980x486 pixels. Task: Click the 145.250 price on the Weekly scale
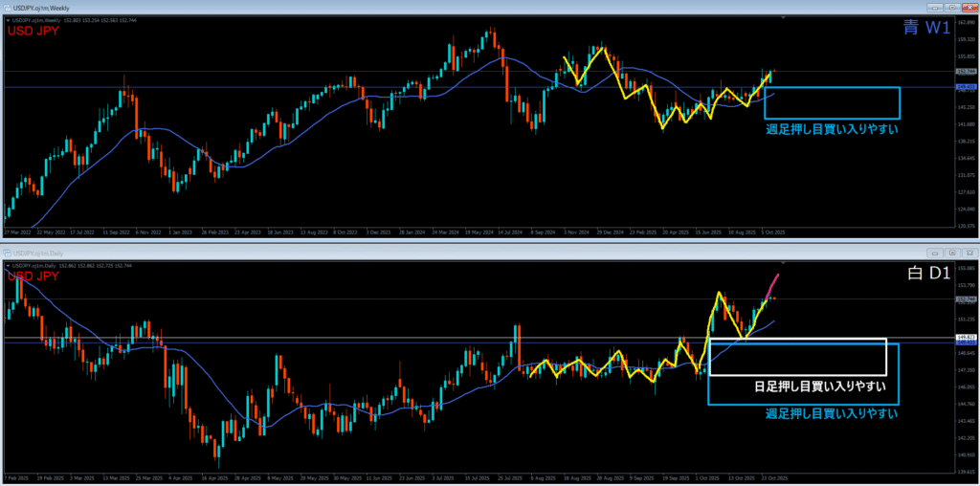pyautogui.click(x=967, y=107)
